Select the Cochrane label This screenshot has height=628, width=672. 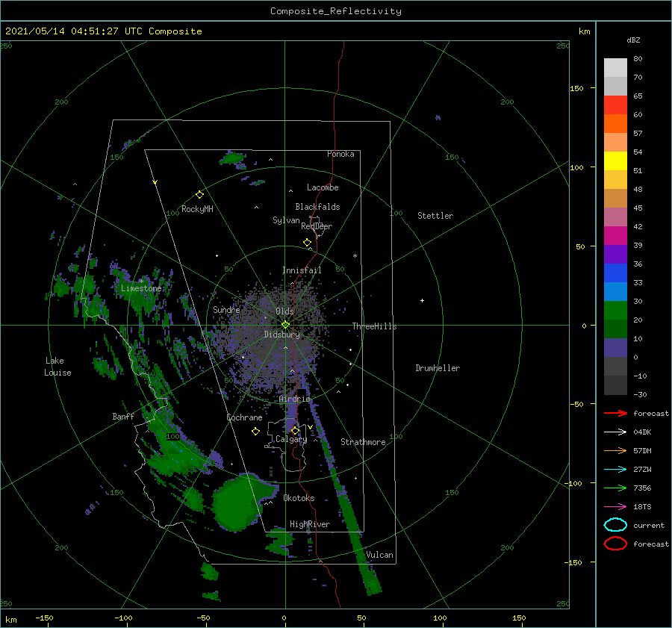coord(244,417)
